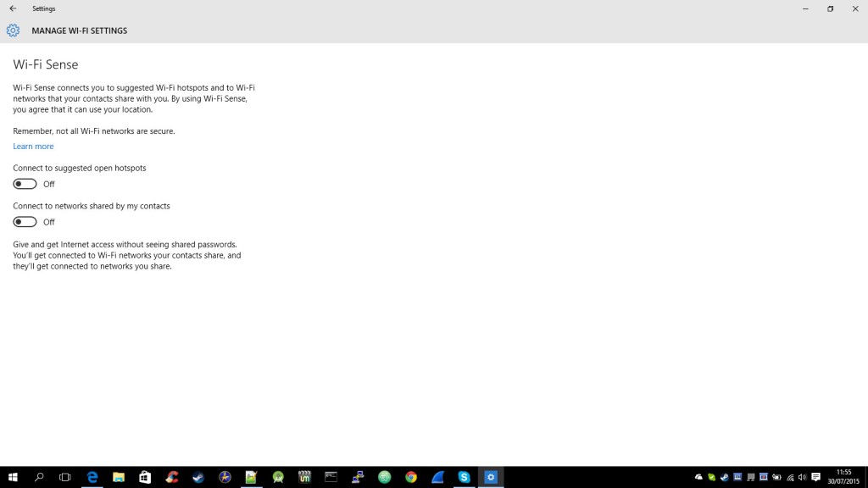Viewport: 868px width, 488px height.
Task: Open File Explorer from the taskbar
Action: [119, 477]
